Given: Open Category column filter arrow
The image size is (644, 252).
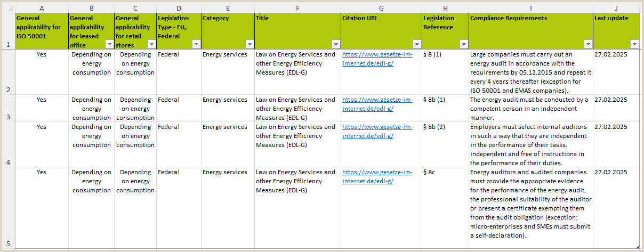Looking at the screenshot, I should [x=249, y=44].
